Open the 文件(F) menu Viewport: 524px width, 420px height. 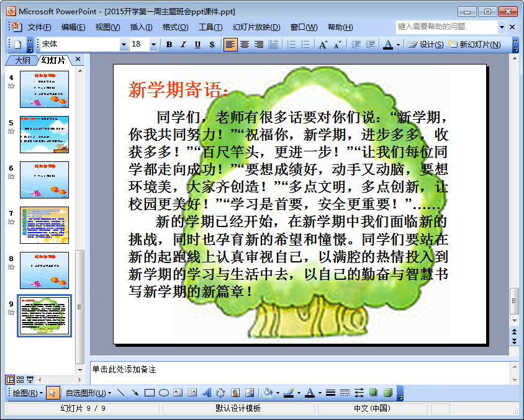(40, 27)
